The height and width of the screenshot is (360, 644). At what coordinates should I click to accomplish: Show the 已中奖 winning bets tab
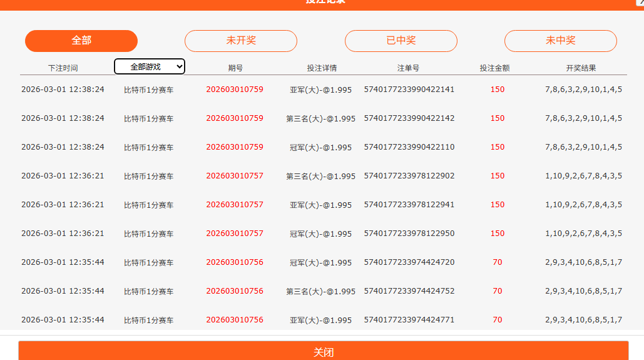coord(401,41)
